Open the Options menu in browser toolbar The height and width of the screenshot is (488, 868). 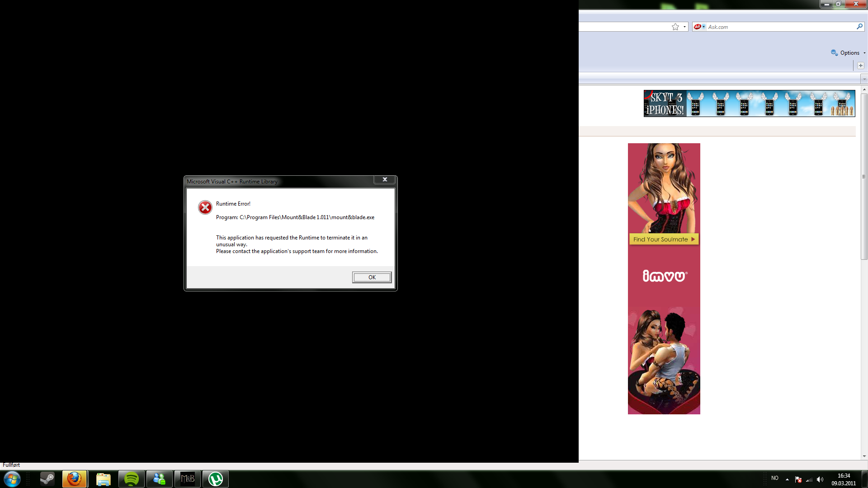[849, 53]
